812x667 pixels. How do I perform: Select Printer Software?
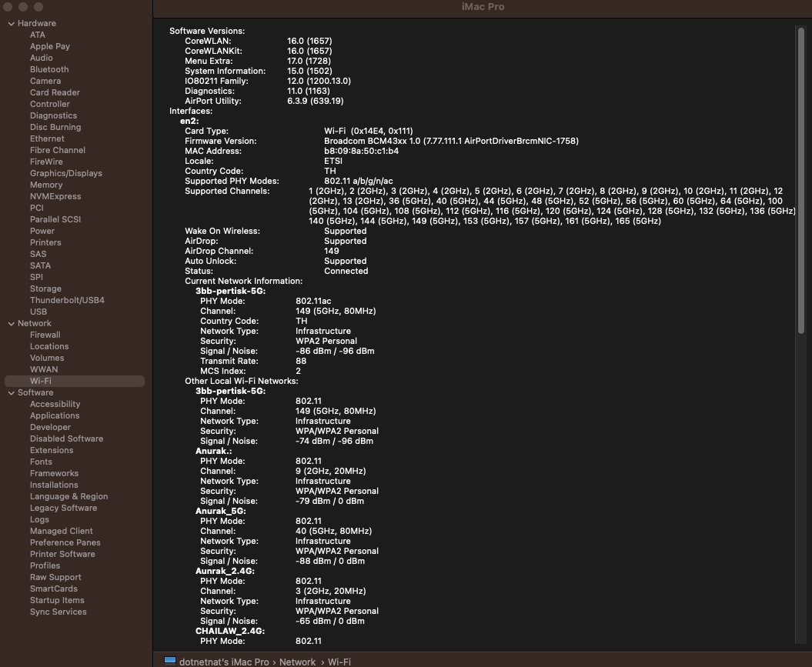[x=62, y=554]
